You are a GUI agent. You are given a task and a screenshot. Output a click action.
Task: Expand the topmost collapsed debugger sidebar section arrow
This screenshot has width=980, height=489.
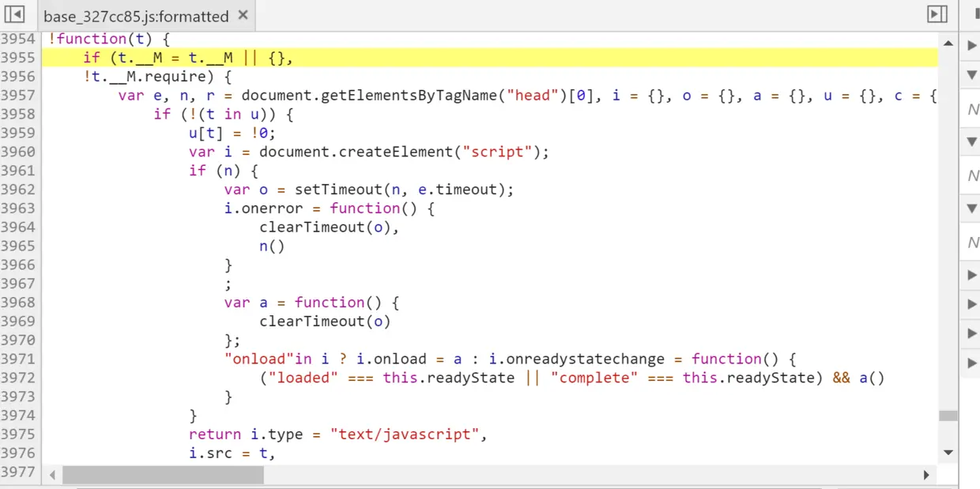(973, 46)
